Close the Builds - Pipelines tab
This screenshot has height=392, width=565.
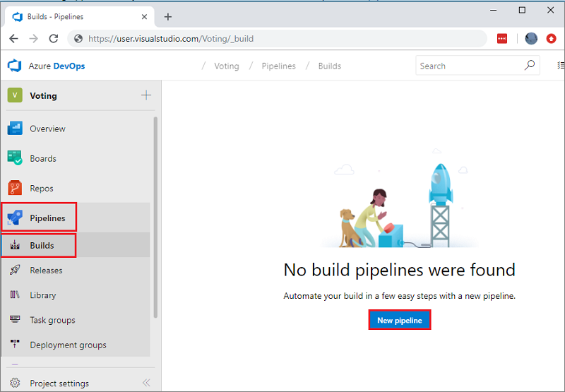[x=144, y=16]
